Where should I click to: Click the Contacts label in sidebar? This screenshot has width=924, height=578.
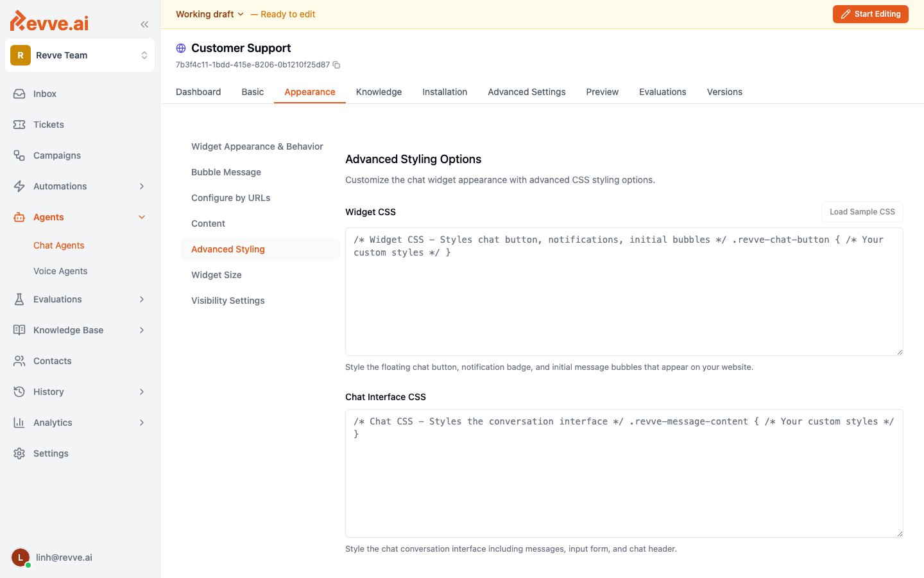(x=53, y=361)
